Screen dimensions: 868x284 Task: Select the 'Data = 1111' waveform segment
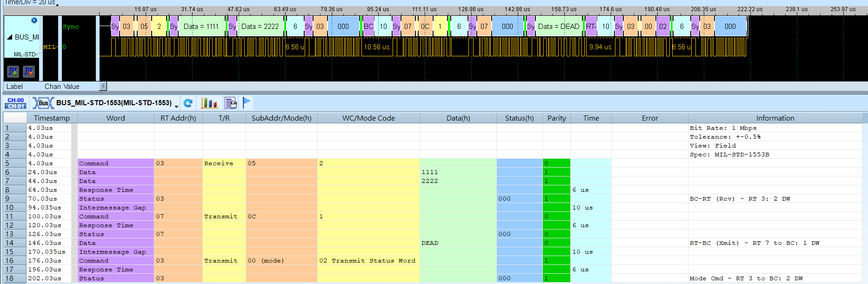[x=201, y=27]
